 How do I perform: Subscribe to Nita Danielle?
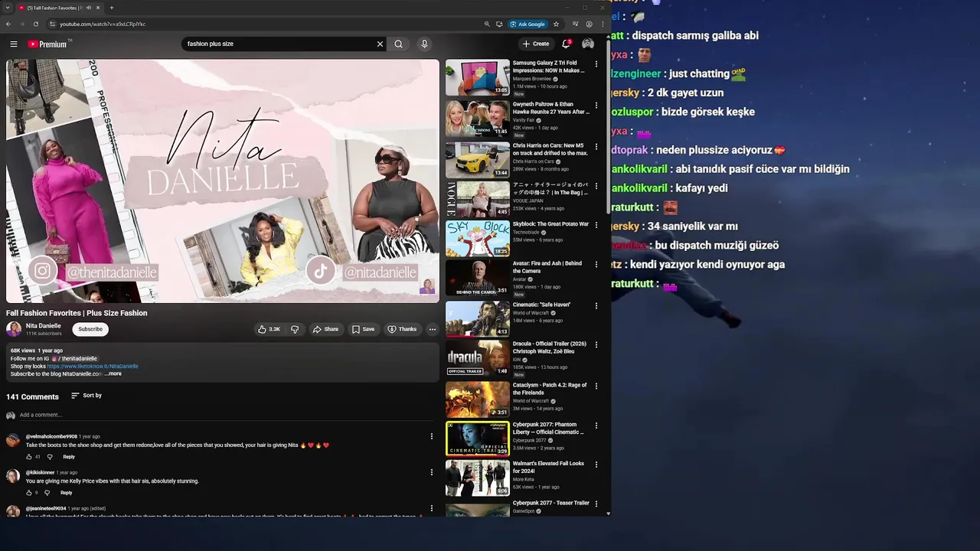(90, 329)
